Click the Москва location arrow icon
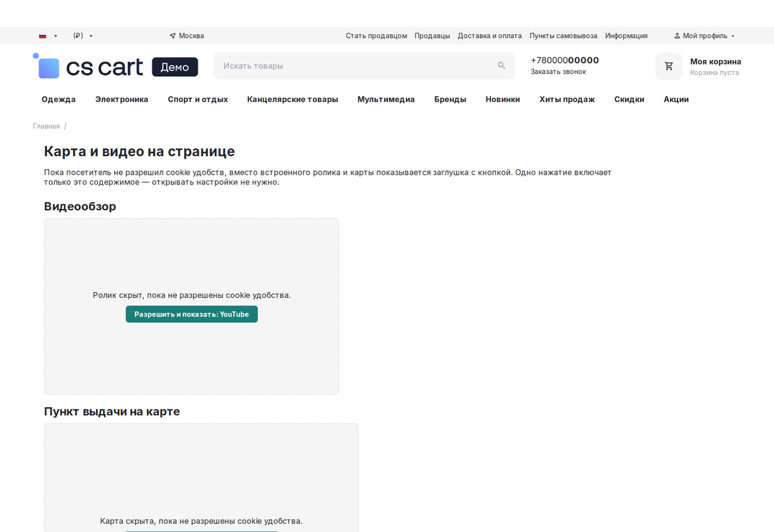This screenshot has width=774, height=532. point(172,36)
